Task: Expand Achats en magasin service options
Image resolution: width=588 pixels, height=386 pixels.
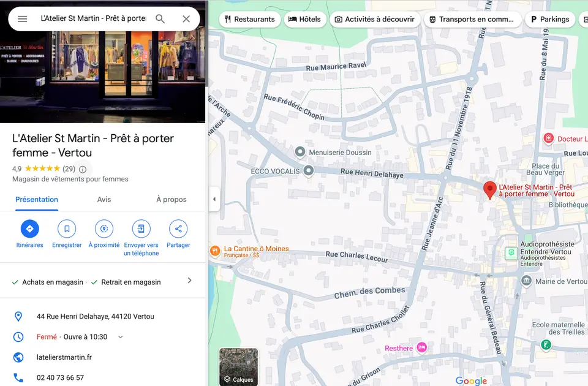Action: (189, 281)
